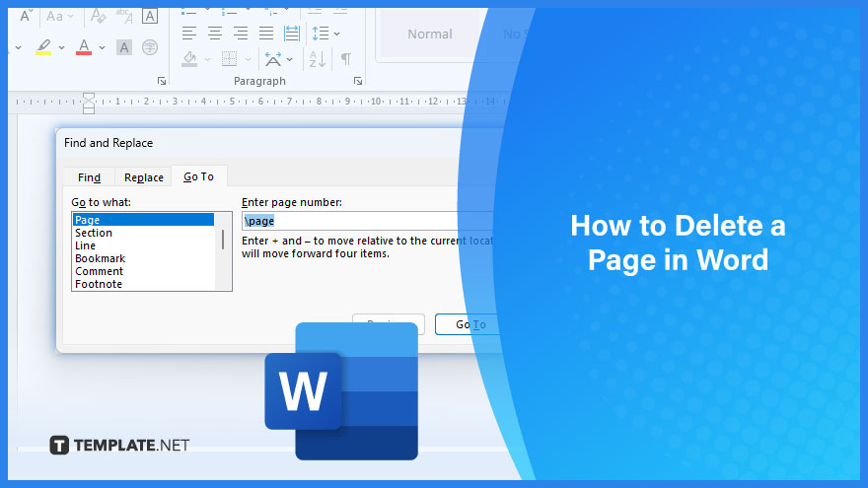Click the Asian Layout icon
This screenshot has width=868, height=488.
tap(272, 58)
